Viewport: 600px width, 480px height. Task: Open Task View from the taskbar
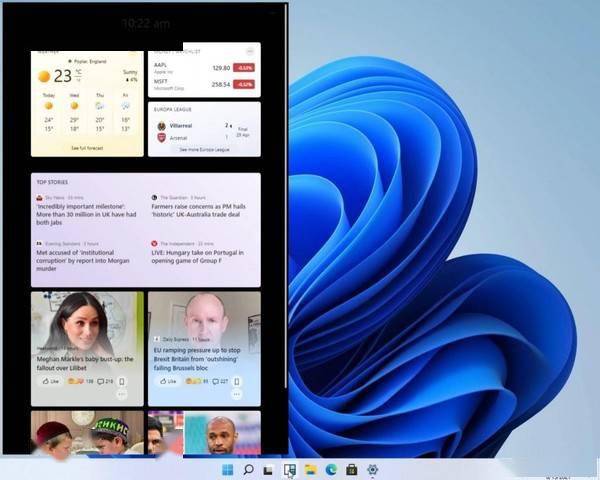coord(269,470)
